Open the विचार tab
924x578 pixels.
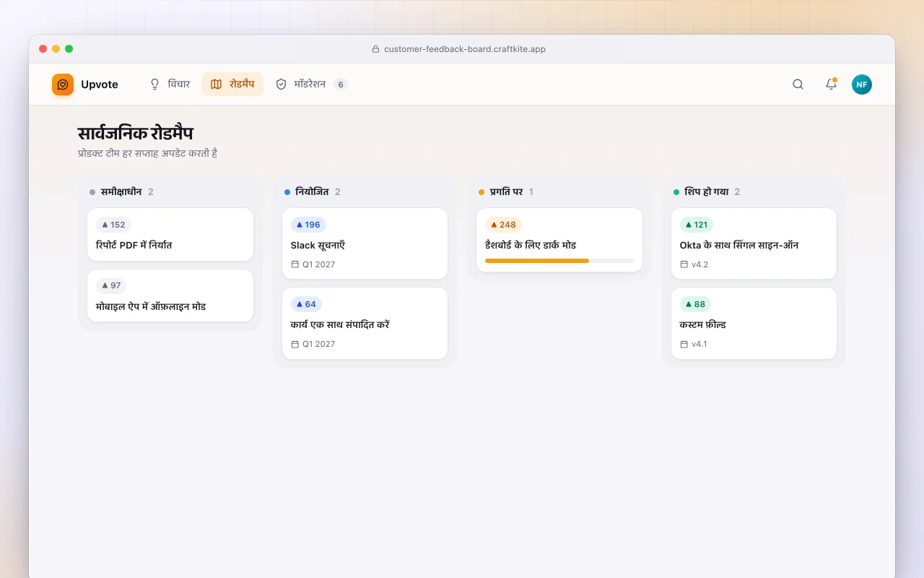coord(170,85)
